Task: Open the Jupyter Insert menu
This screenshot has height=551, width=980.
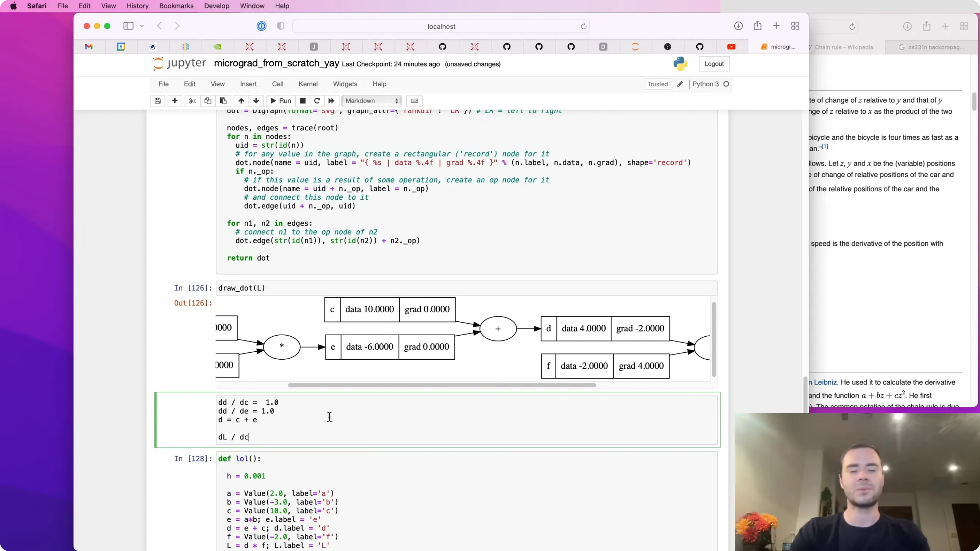Action: point(248,84)
